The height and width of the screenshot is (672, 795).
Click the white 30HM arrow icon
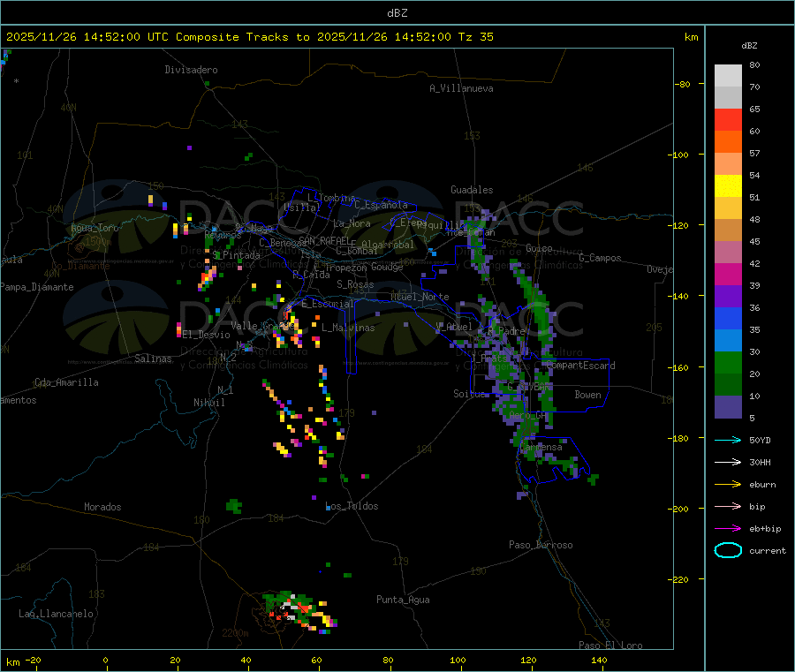point(728,462)
